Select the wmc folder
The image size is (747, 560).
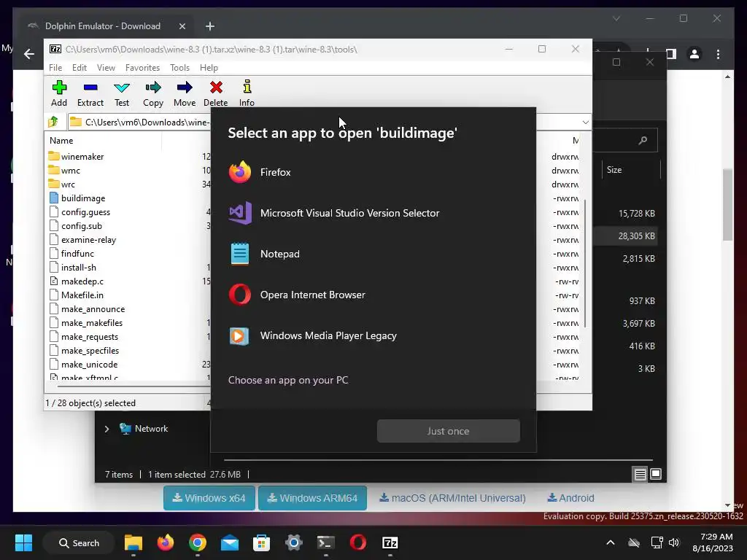64,171
